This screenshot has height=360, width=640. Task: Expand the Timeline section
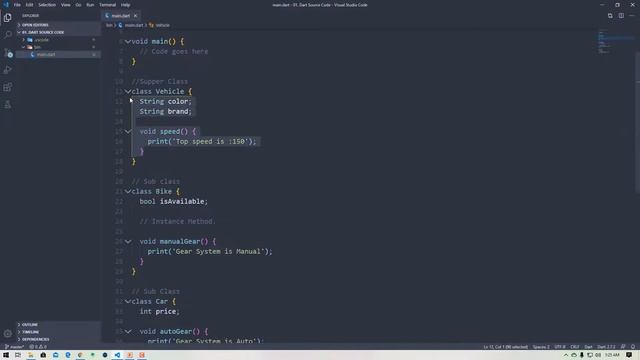click(58, 332)
